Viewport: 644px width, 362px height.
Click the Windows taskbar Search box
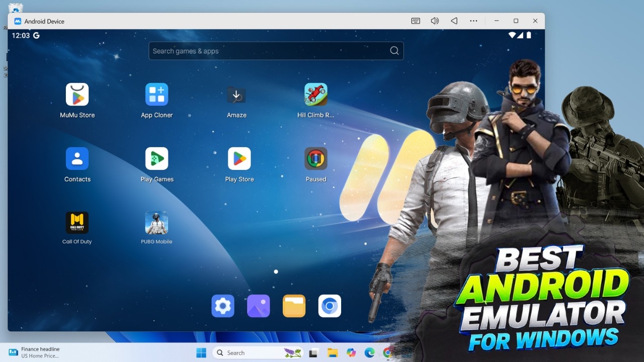(x=258, y=353)
